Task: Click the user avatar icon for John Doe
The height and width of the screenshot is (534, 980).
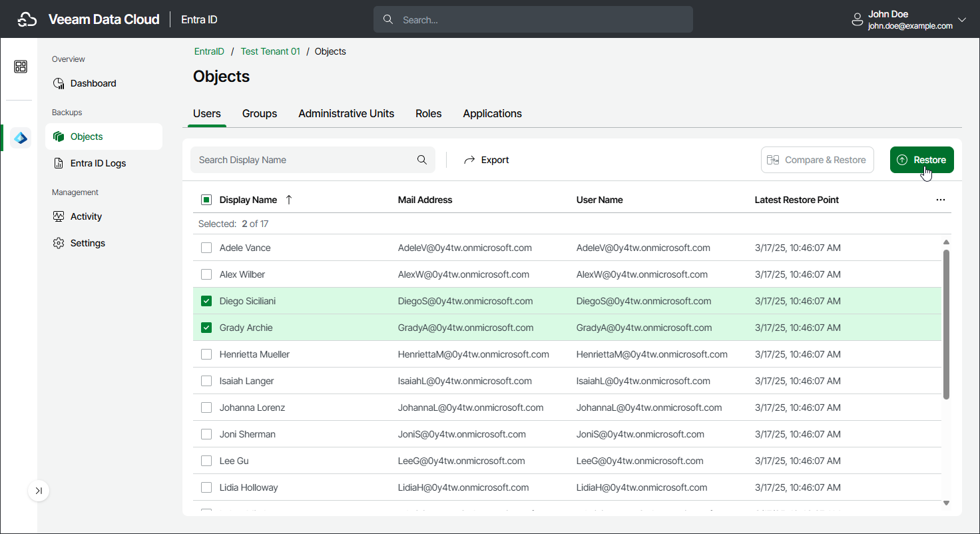Action: (x=857, y=20)
